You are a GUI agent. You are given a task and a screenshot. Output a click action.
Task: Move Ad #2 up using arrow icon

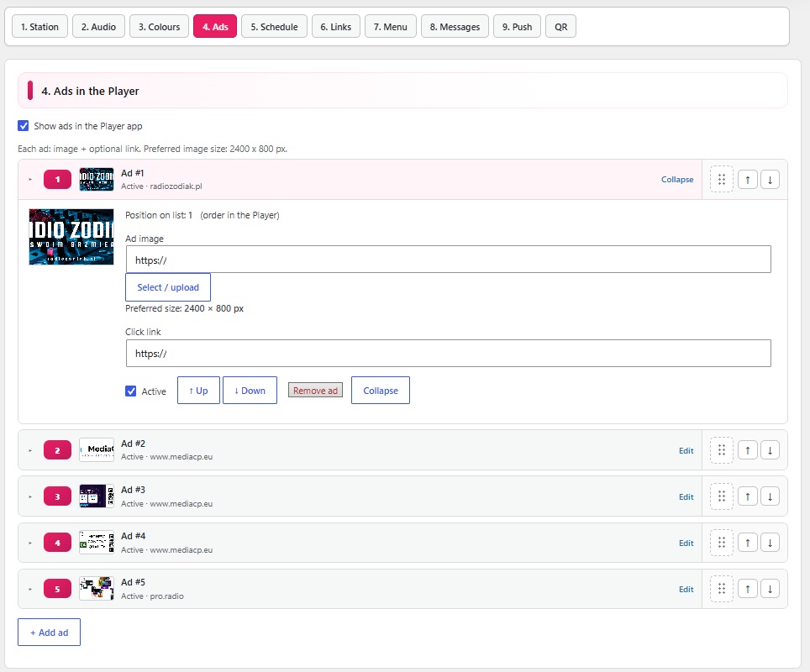pyautogui.click(x=748, y=450)
